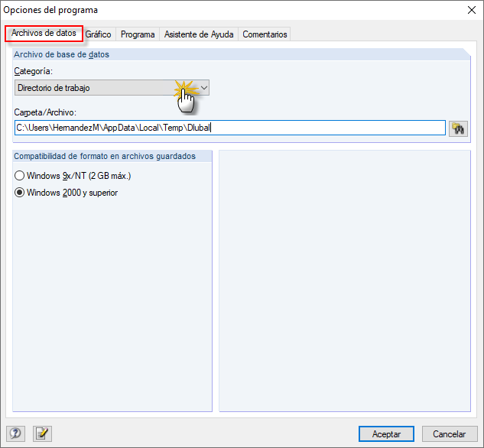Open help via question mark icon
The height and width of the screenshot is (448, 484).
pyautogui.click(x=16, y=433)
